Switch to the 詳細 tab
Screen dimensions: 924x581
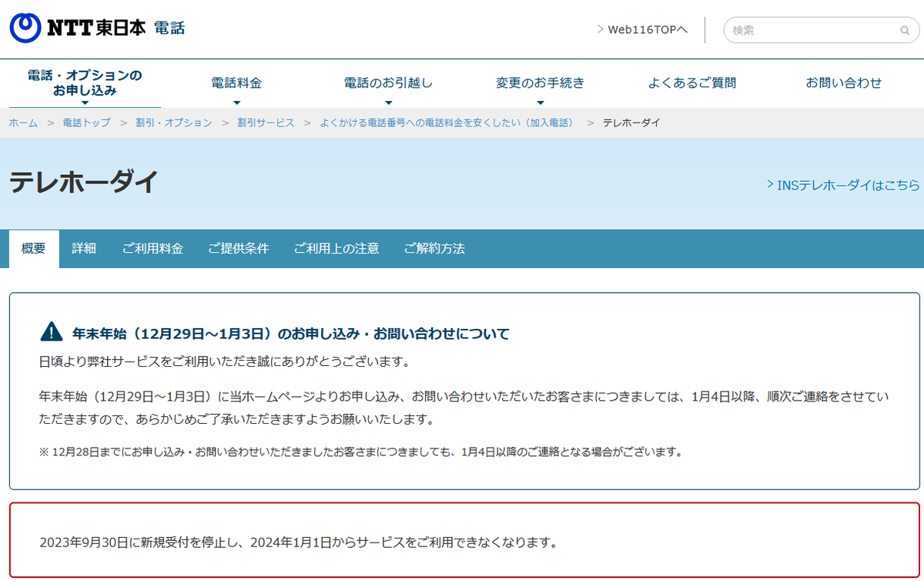(x=84, y=249)
